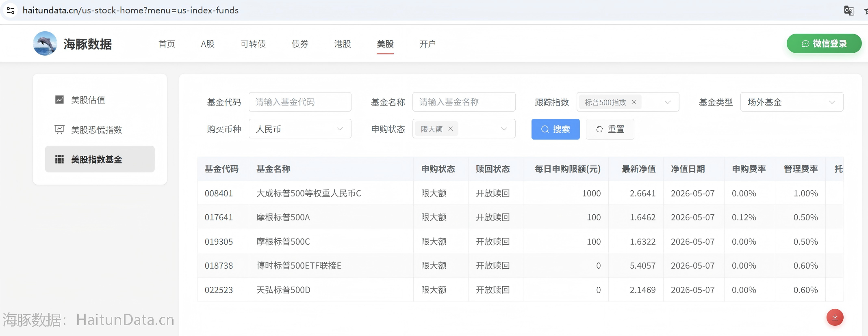Focus the 基金名称 input field
Viewport: 868px width, 336px height.
click(464, 102)
